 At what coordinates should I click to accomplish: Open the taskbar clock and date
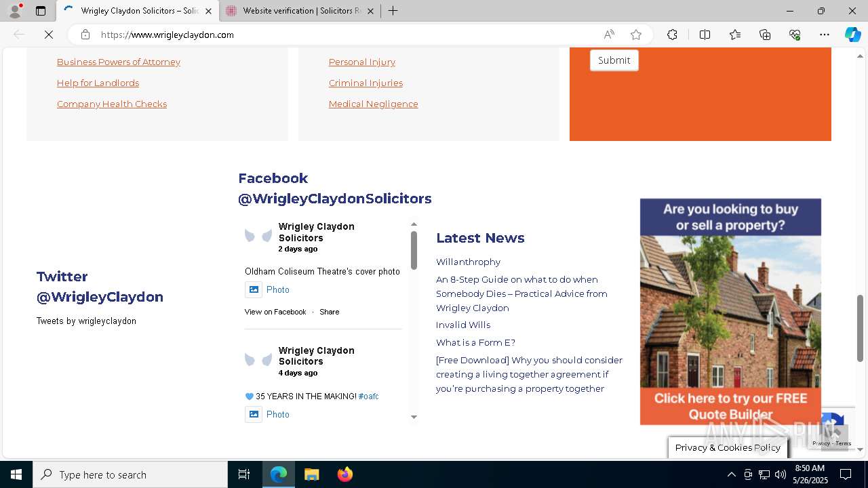point(810,474)
